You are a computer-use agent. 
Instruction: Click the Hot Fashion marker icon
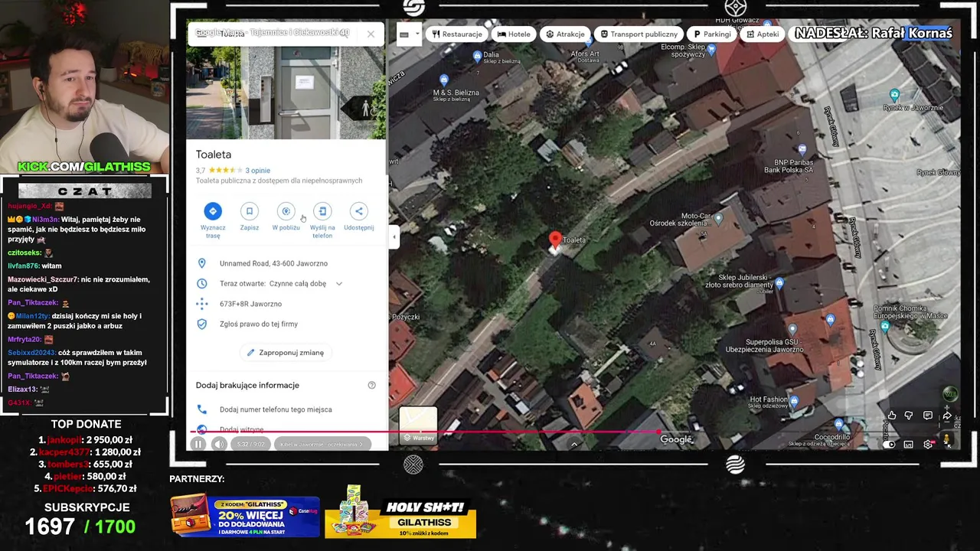point(794,400)
